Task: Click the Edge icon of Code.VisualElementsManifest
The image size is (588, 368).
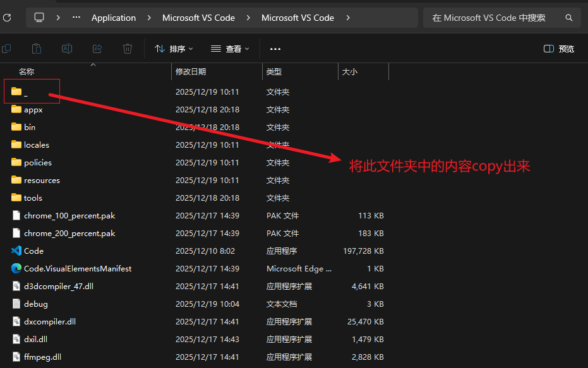Action: point(16,268)
